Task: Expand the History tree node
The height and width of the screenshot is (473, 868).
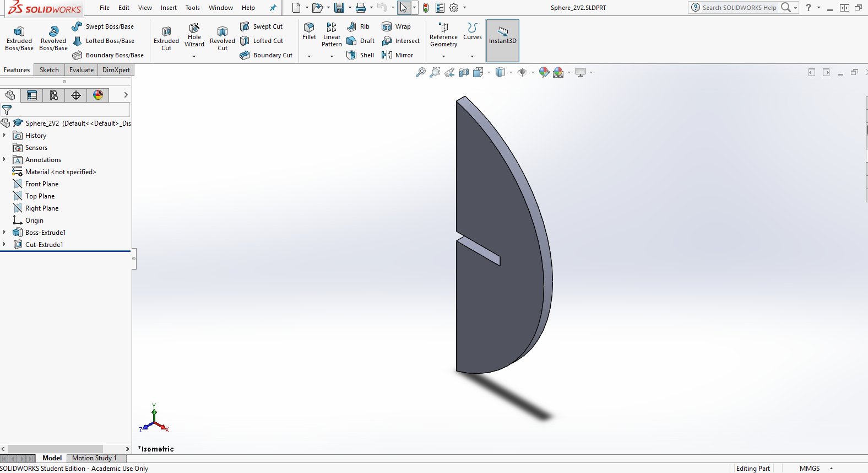Action: coord(4,135)
